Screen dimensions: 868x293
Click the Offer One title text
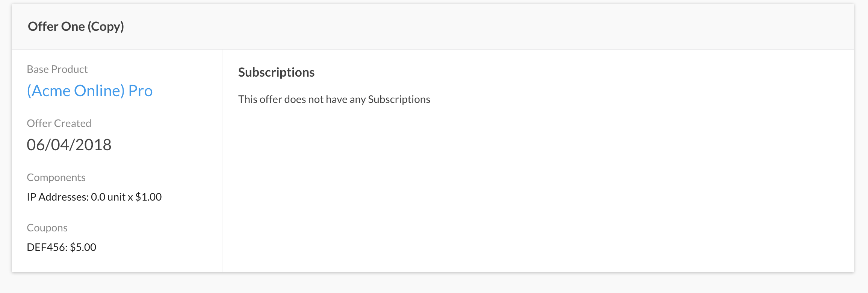(56, 27)
